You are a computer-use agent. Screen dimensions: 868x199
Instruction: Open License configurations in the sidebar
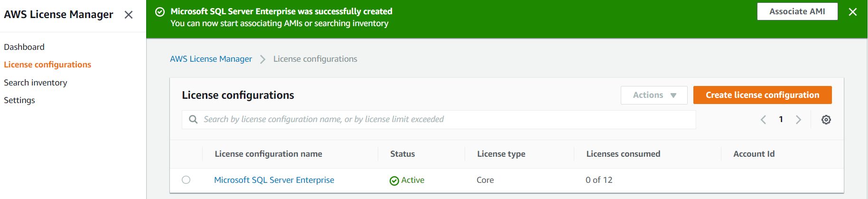[47, 65]
